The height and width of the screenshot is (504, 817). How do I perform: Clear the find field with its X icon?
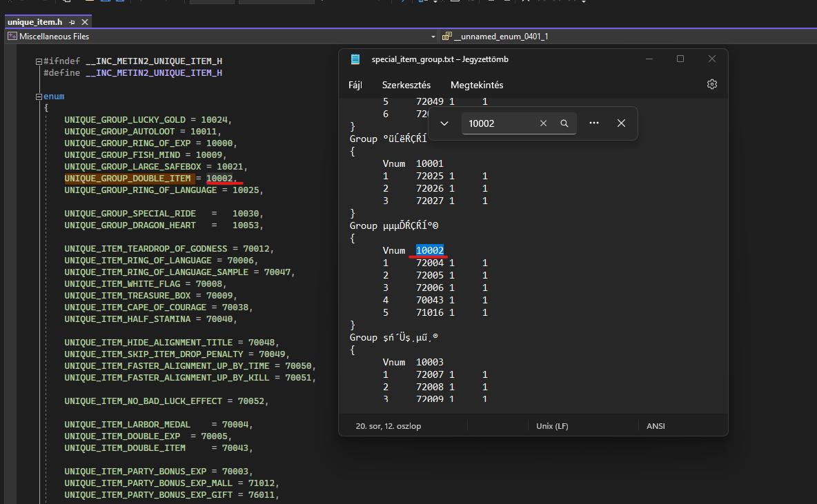(x=544, y=123)
